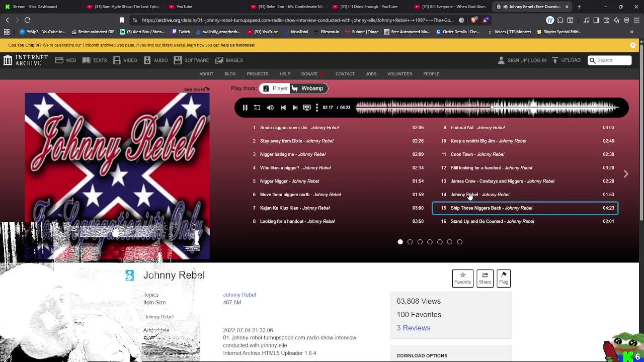Skip to next track
Screen dimensions: 644x362
click(x=295, y=108)
